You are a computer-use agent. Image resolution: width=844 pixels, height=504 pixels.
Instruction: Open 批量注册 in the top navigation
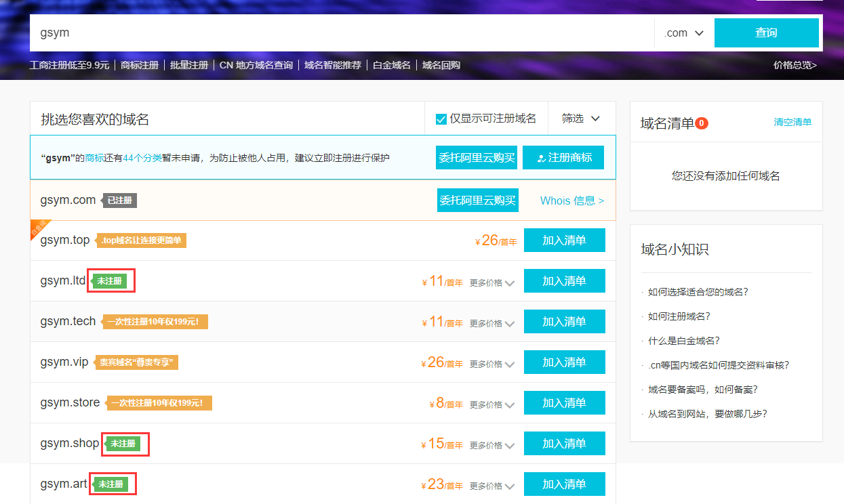189,65
